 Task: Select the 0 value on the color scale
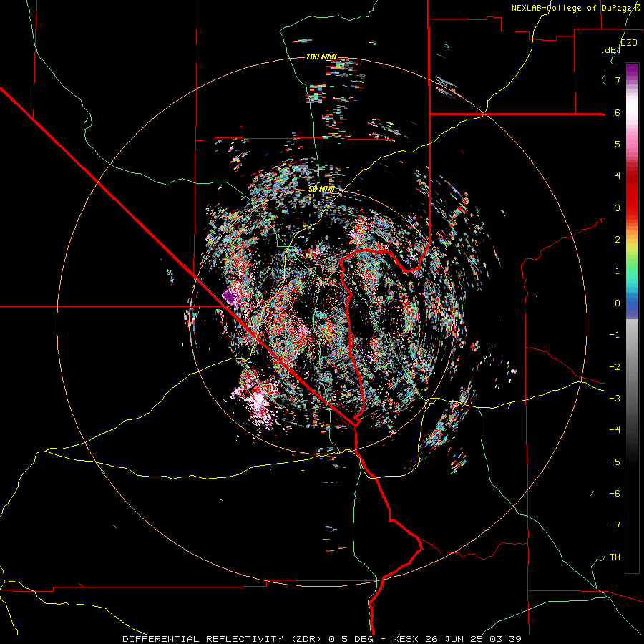[x=618, y=303]
